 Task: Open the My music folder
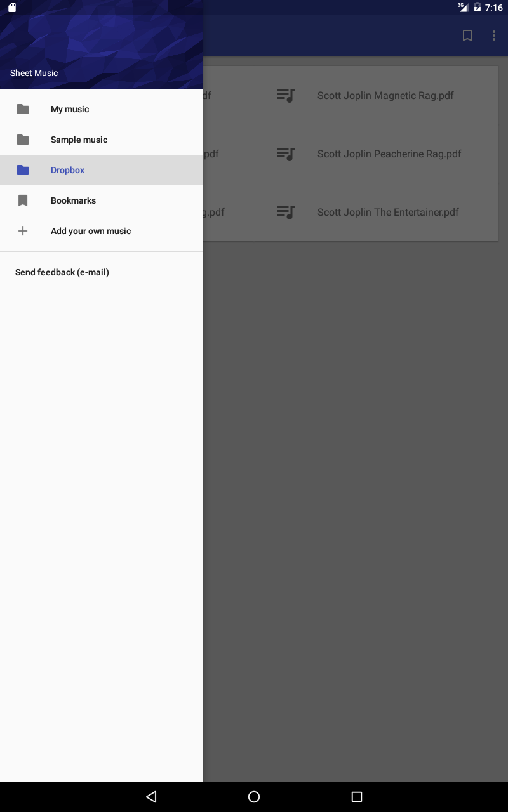point(102,109)
